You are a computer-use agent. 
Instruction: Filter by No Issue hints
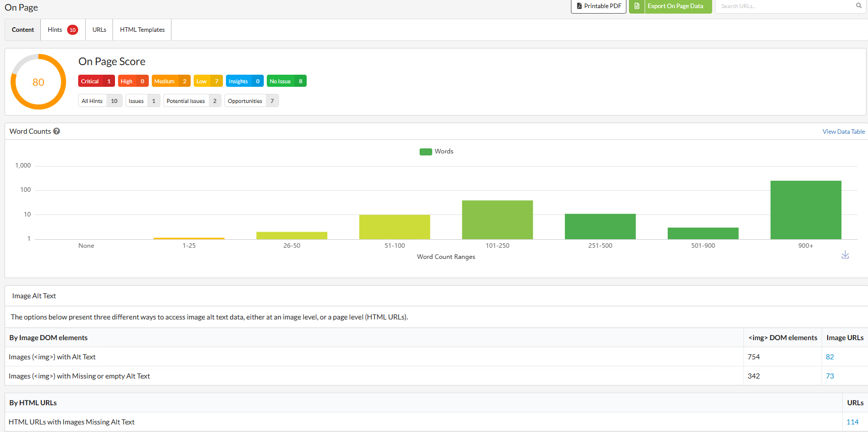286,81
